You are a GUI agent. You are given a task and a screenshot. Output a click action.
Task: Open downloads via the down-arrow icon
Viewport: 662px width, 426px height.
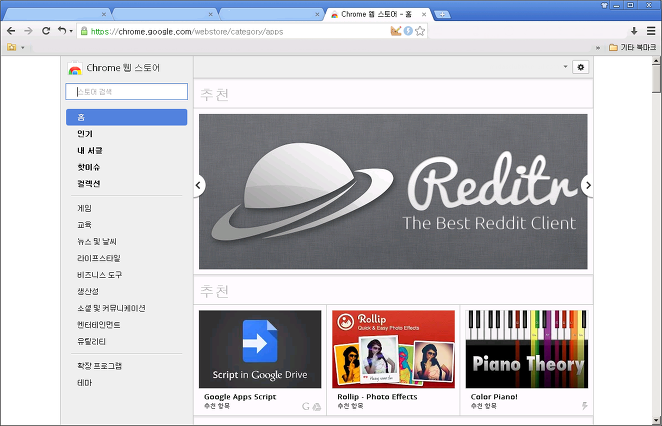point(634,31)
